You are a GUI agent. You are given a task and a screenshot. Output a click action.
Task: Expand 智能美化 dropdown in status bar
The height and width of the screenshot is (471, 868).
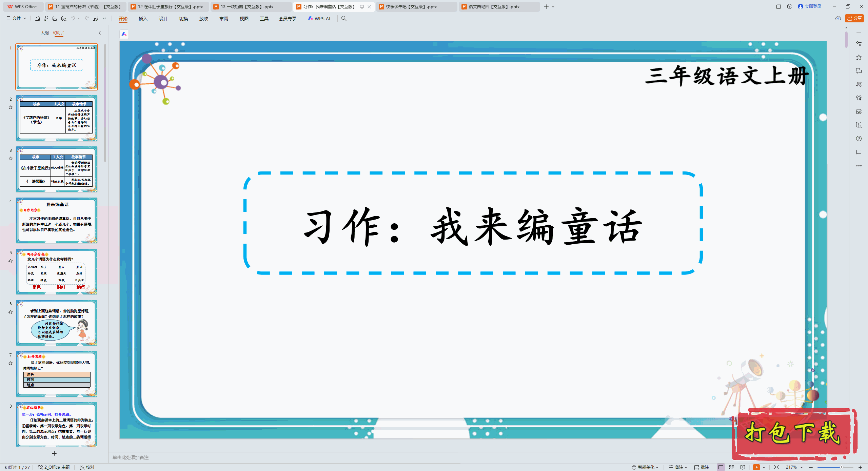[645, 467]
